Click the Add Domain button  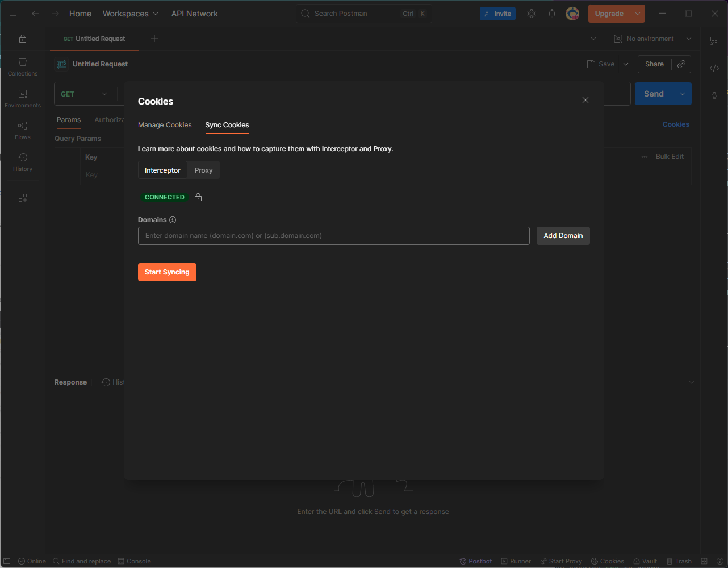(x=563, y=236)
